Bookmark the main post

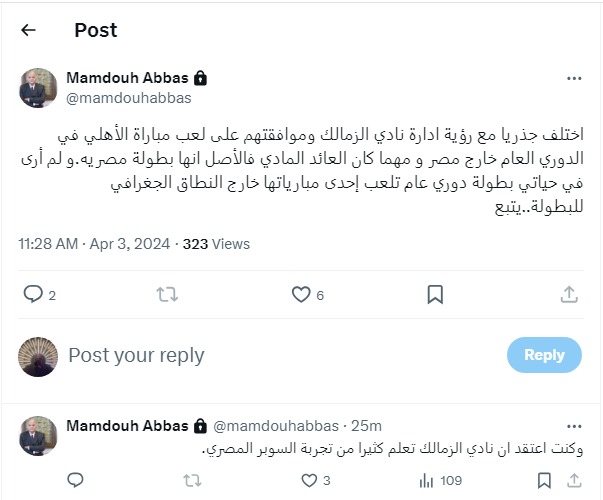pyautogui.click(x=435, y=294)
